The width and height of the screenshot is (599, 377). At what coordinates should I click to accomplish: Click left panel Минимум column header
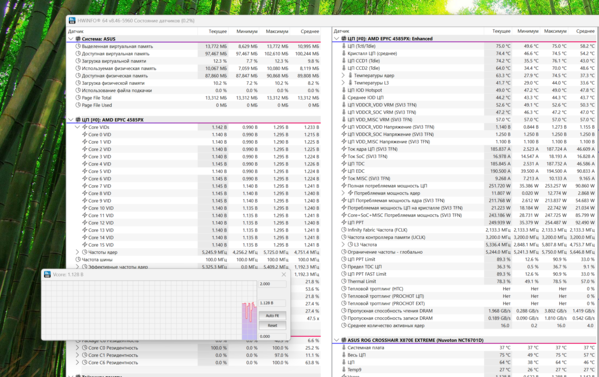pos(244,31)
